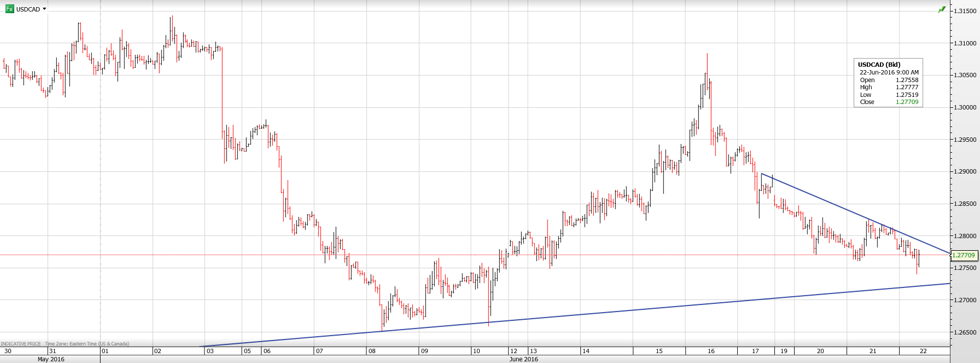Screen dimensions: 980x363
Task: Select the June 2016 month label on timeline
Action: click(523, 359)
